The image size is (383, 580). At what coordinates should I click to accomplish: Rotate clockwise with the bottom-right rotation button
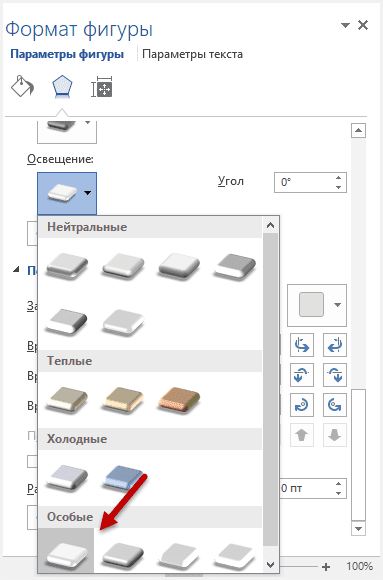pyautogui.click(x=335, y=405)
